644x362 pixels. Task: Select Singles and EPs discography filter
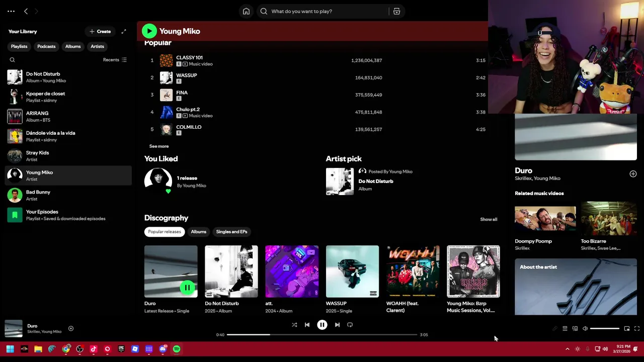(x=231, y=232)
